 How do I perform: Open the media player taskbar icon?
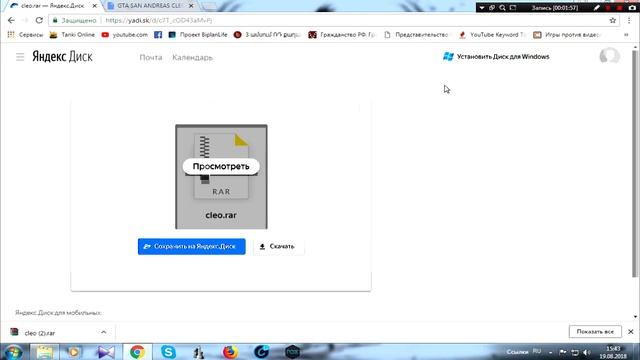[74, 352]
